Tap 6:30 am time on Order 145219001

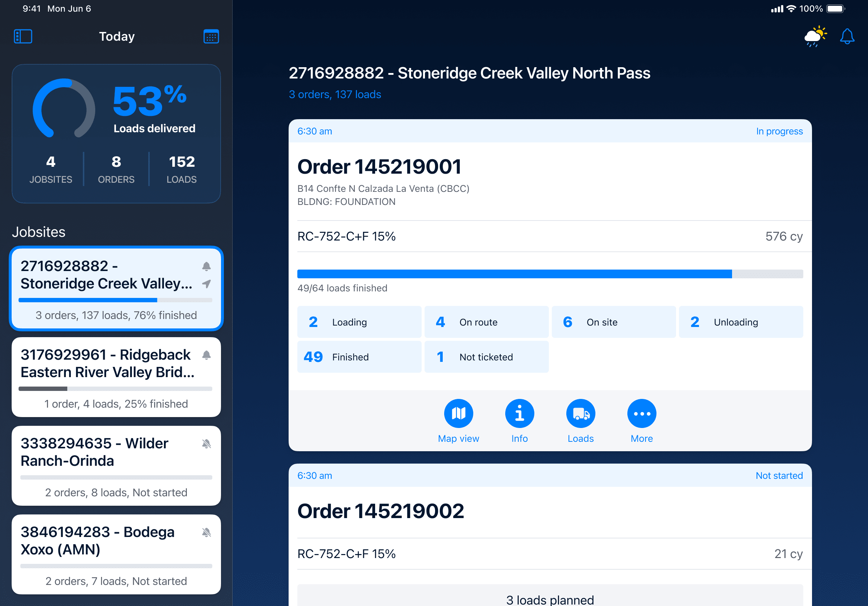314,131
